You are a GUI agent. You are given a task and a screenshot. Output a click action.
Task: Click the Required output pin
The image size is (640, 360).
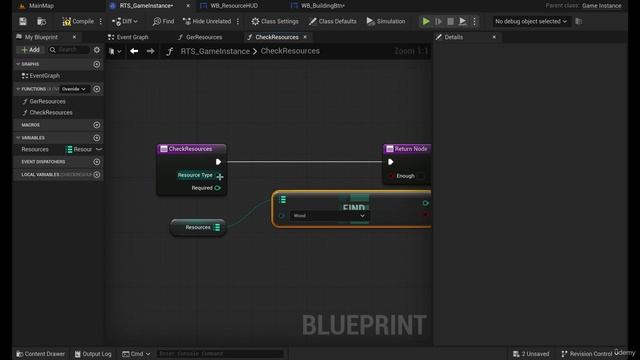(218, 188)
